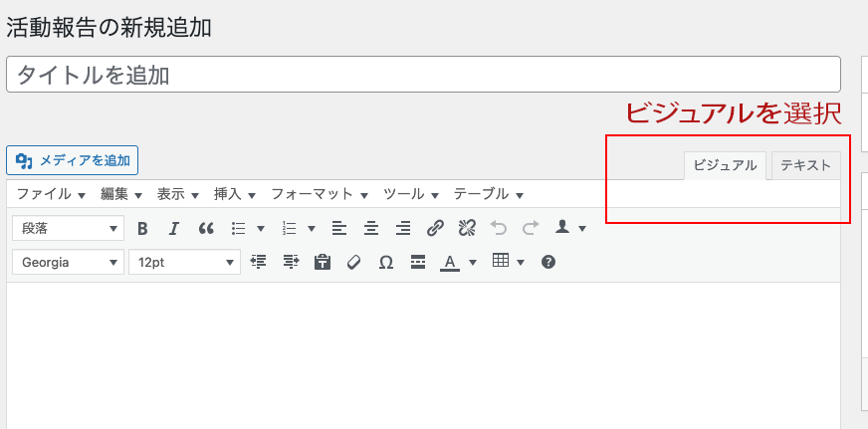Open the 挿入 menu

(235, 194)
